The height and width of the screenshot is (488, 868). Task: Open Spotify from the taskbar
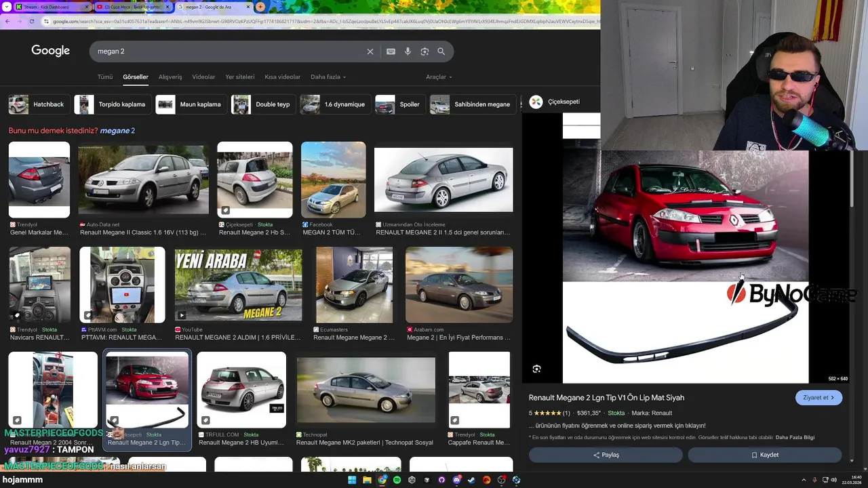tap(397, 480)
